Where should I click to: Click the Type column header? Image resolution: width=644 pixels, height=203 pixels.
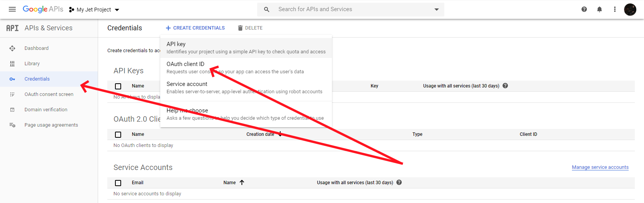[417, 134]
